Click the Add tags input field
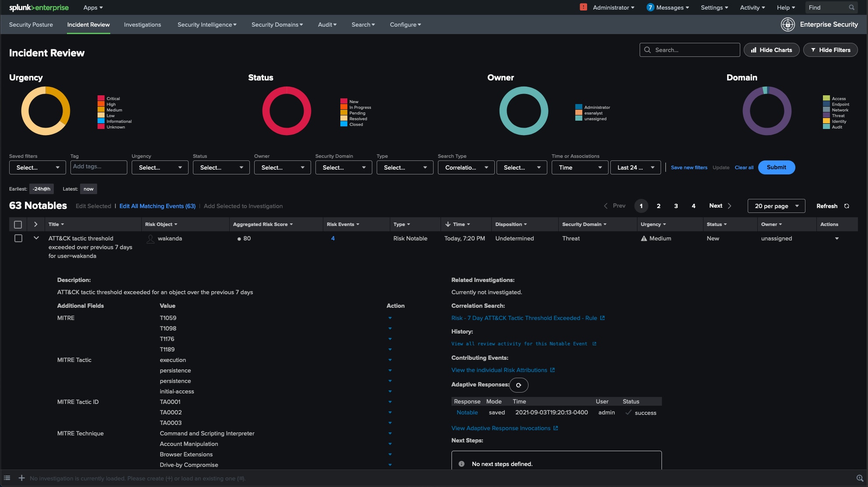The height and width of the screenshot is (487, 868). tap(99, 167)
